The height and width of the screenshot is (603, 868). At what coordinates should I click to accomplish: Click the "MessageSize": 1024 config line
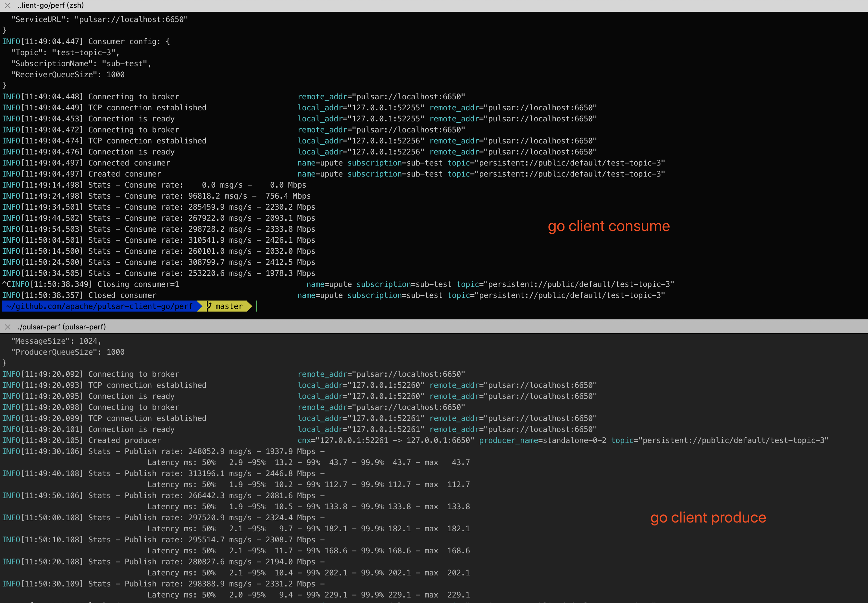(x=56, y=341)
